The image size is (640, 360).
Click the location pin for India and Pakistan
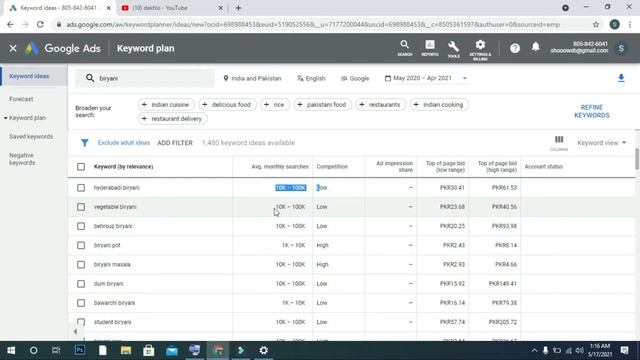tap(226, 78)
